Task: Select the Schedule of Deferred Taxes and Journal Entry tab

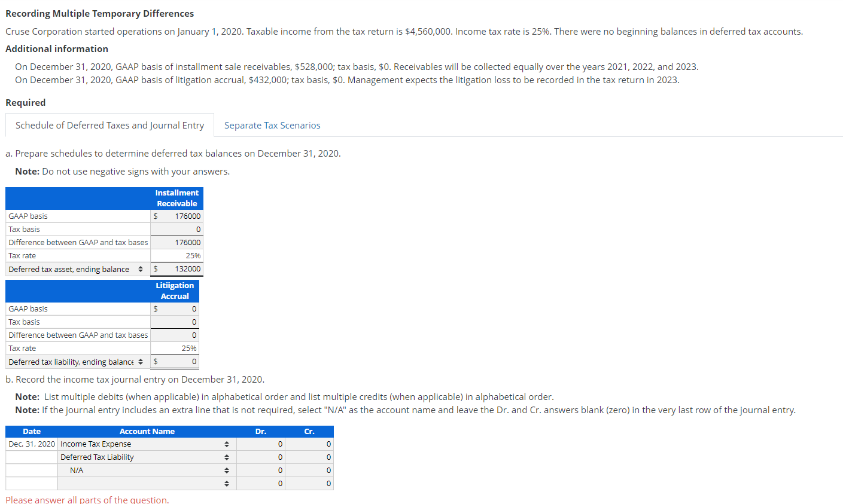Action: click(109, 125)
